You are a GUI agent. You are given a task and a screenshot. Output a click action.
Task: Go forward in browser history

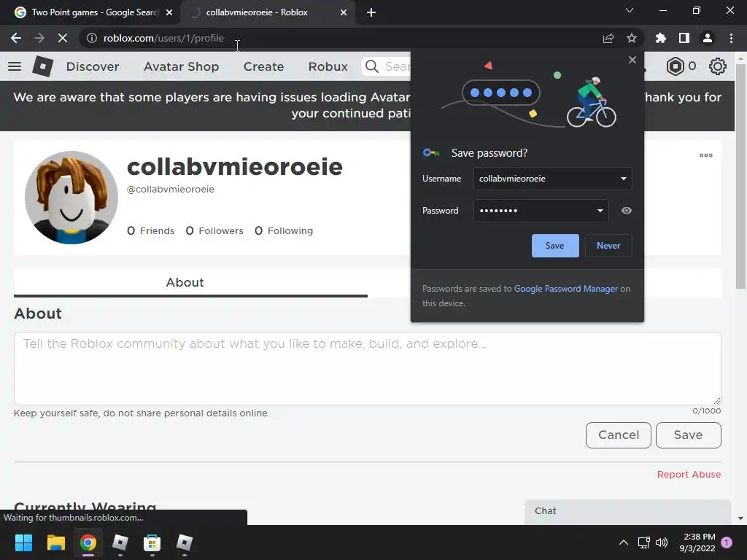(x=39, y=38)
